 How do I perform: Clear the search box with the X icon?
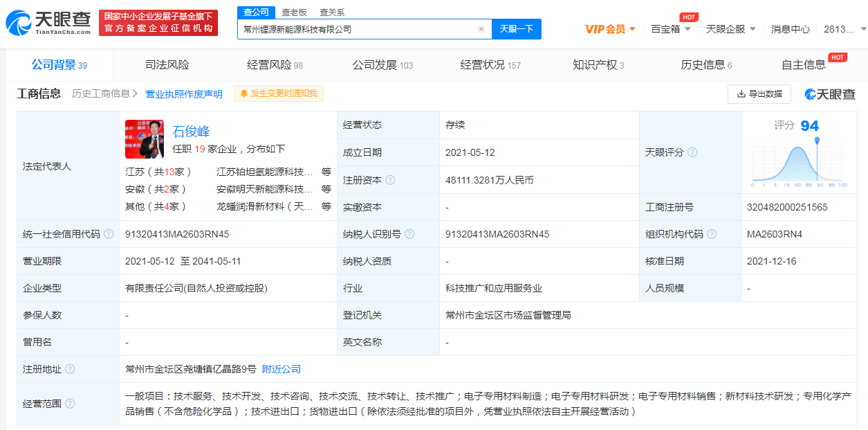click(481, 29)
